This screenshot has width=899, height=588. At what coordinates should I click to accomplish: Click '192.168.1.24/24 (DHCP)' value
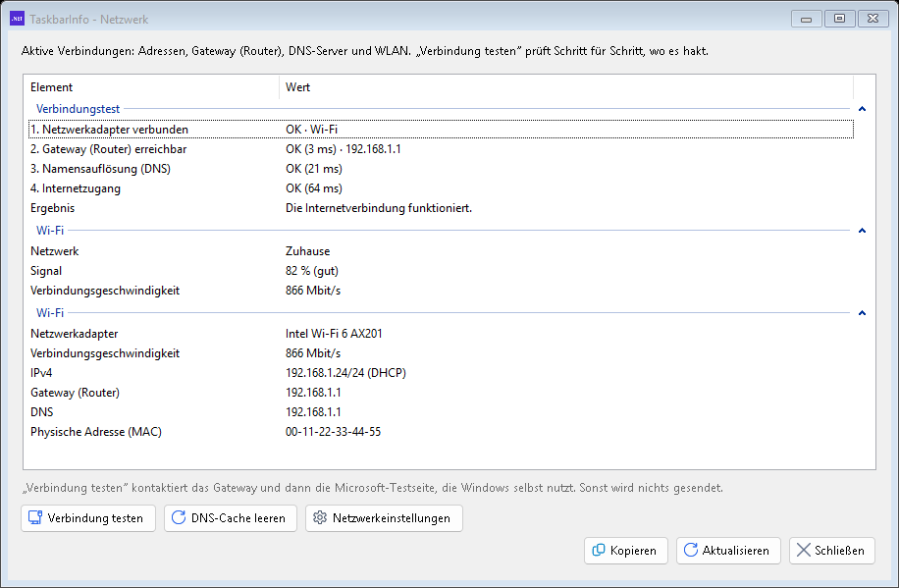(x=345, y=373)
